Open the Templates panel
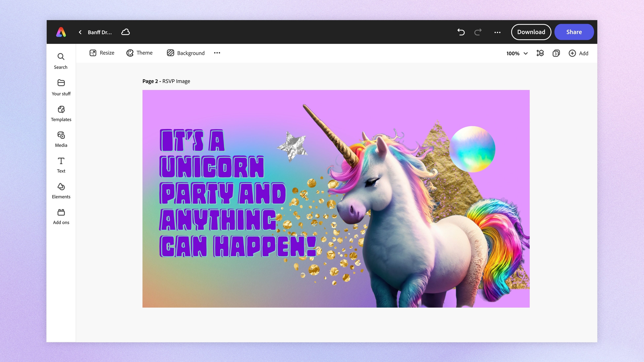 coord(61,113)
